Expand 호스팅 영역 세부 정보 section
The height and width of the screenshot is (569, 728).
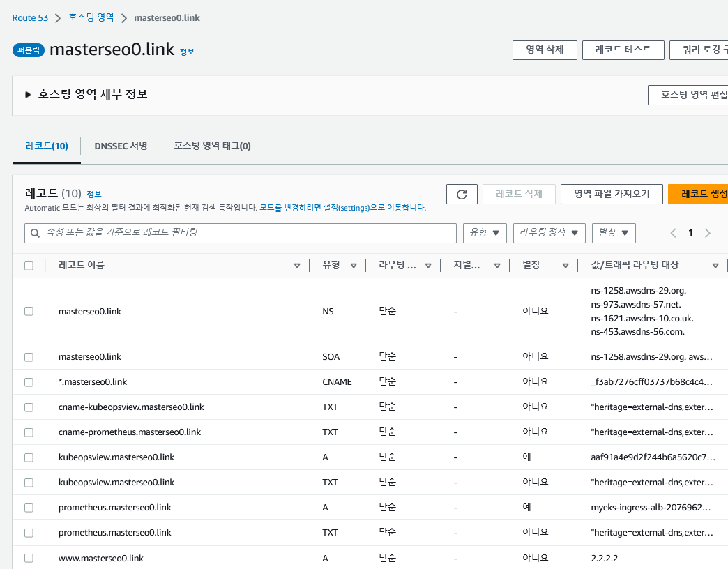[x=28, y=95]
